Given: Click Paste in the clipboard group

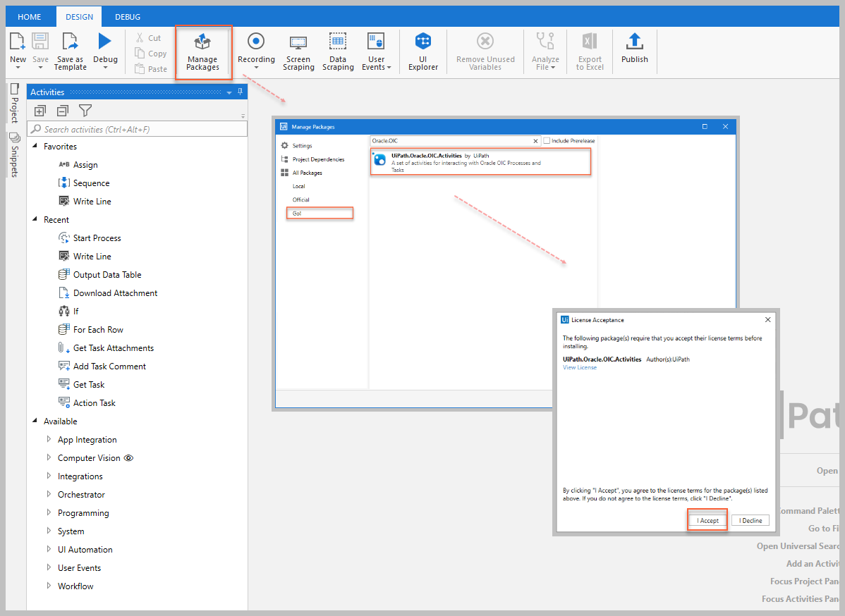Looking at the screenshot, I should point(150,69).
